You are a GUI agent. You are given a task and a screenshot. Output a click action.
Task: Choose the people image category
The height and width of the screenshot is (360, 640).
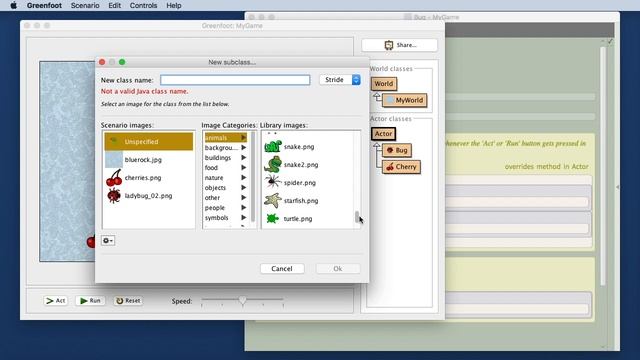pos(226,207)
